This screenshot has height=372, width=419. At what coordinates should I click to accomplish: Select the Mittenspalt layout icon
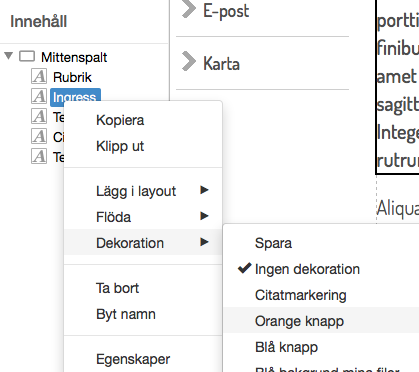point(27,56)
